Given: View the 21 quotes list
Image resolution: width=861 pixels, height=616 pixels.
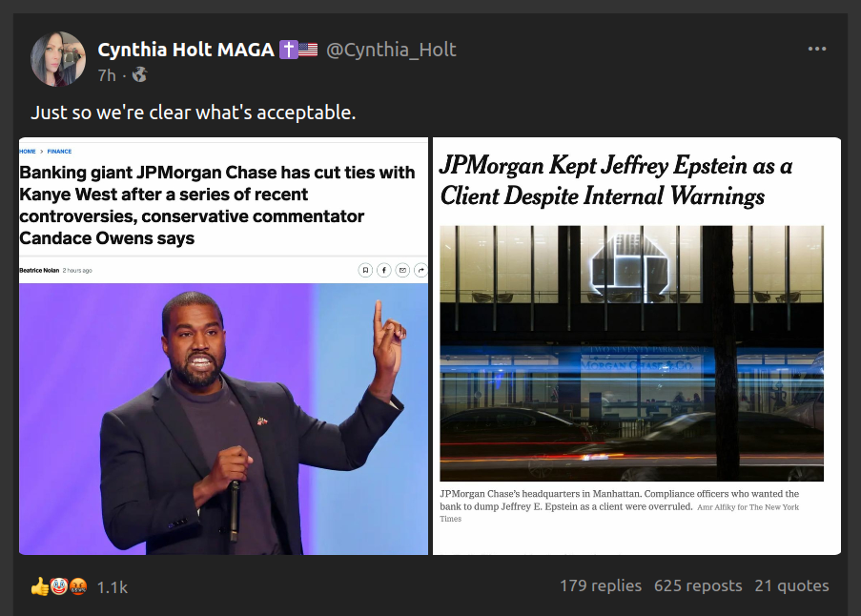Looking at the screenshot, I should 791,585.
